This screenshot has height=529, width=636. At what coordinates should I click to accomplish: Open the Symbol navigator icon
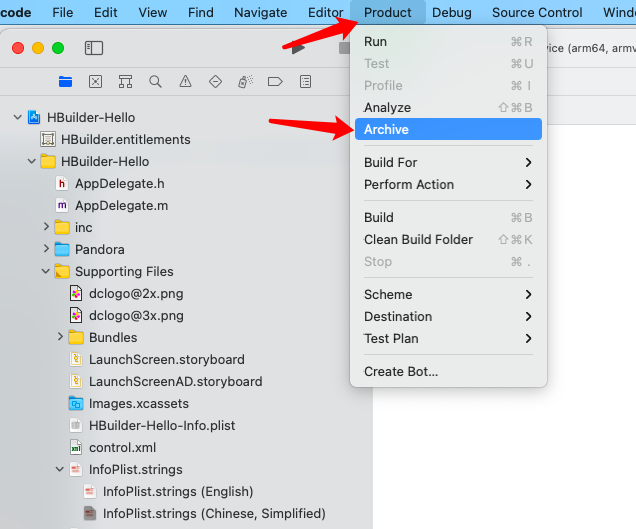coord(125,82)
